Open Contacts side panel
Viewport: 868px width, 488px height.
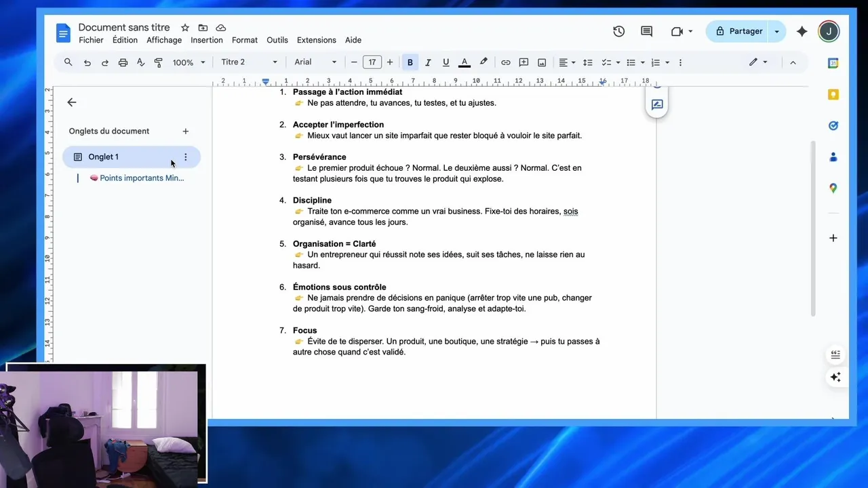point(833,157)
